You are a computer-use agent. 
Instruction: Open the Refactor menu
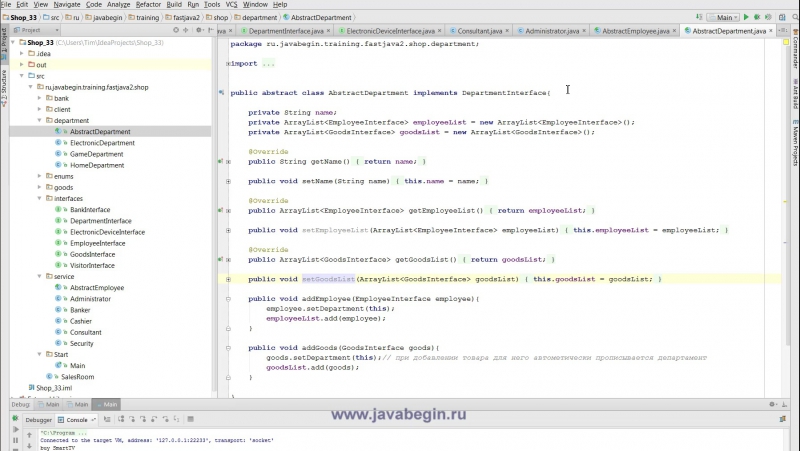point(148,4)
